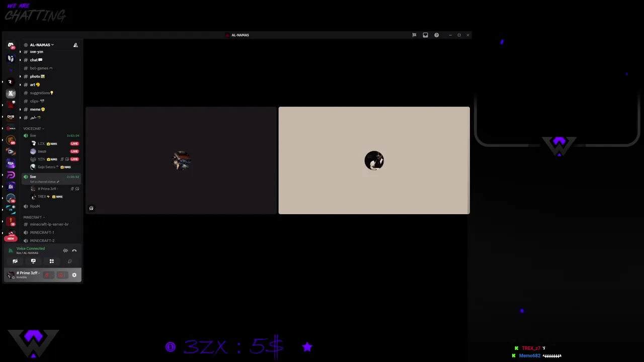Open the meme channel
This screenshot has width=644, height=362.
click(50, 109)
